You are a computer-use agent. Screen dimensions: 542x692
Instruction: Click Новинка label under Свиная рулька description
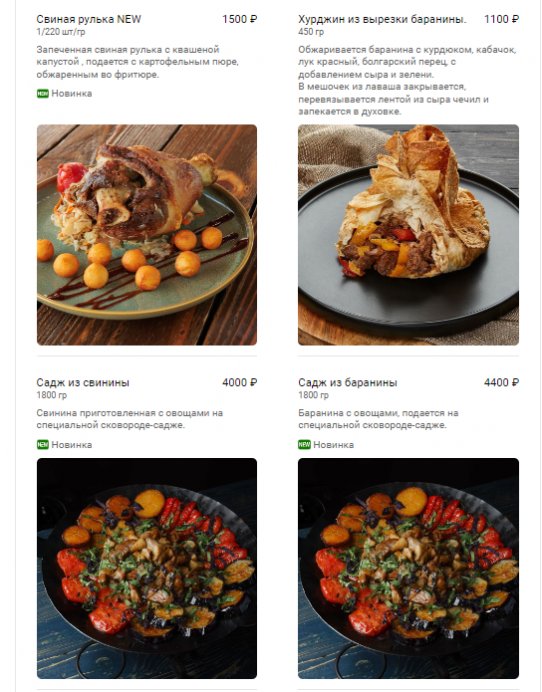coord(72,94)
